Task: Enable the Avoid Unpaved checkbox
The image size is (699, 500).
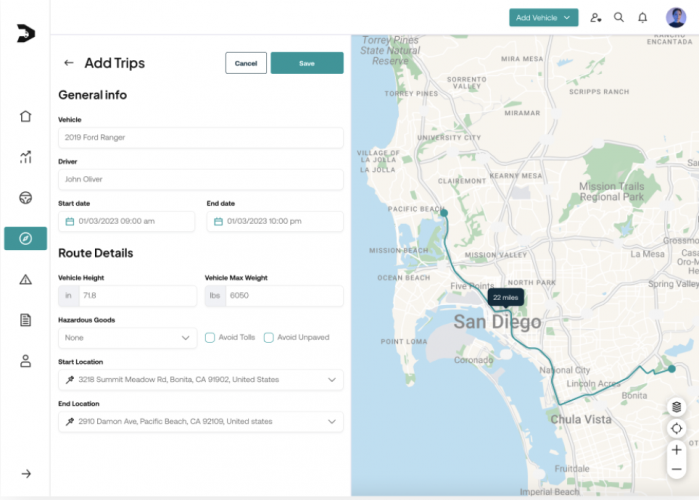Action: 269,338
